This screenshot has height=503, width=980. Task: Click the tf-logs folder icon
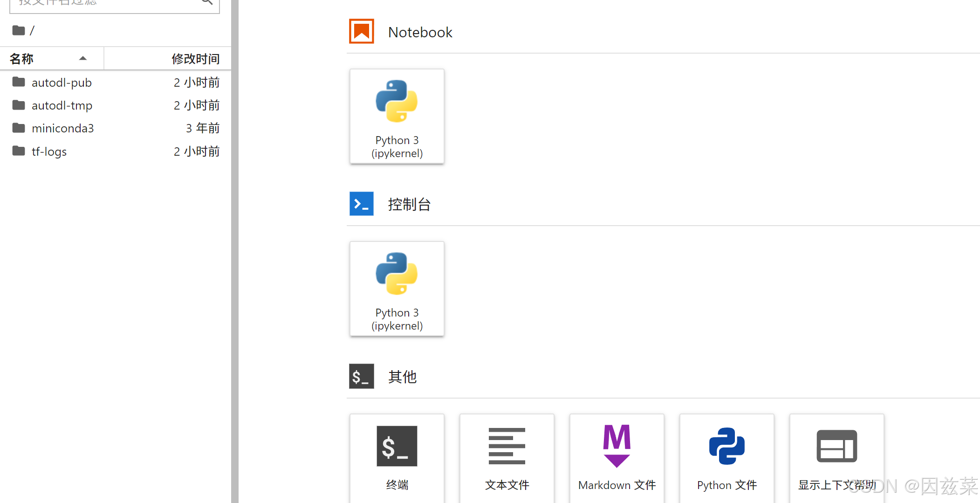coord(19,151)
